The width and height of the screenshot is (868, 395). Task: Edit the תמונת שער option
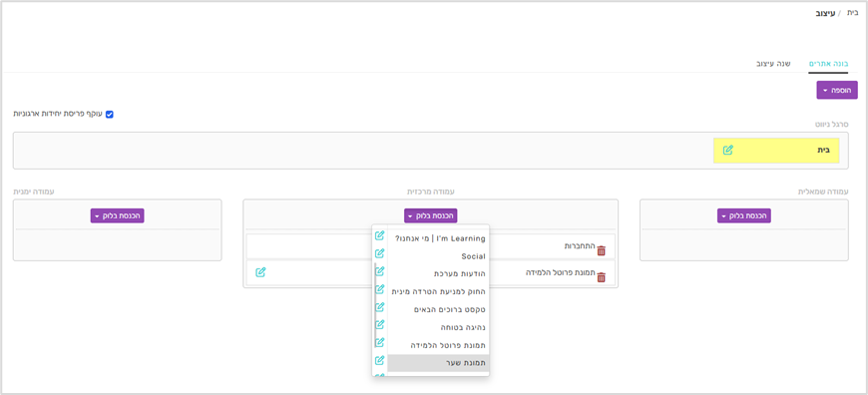379,360
